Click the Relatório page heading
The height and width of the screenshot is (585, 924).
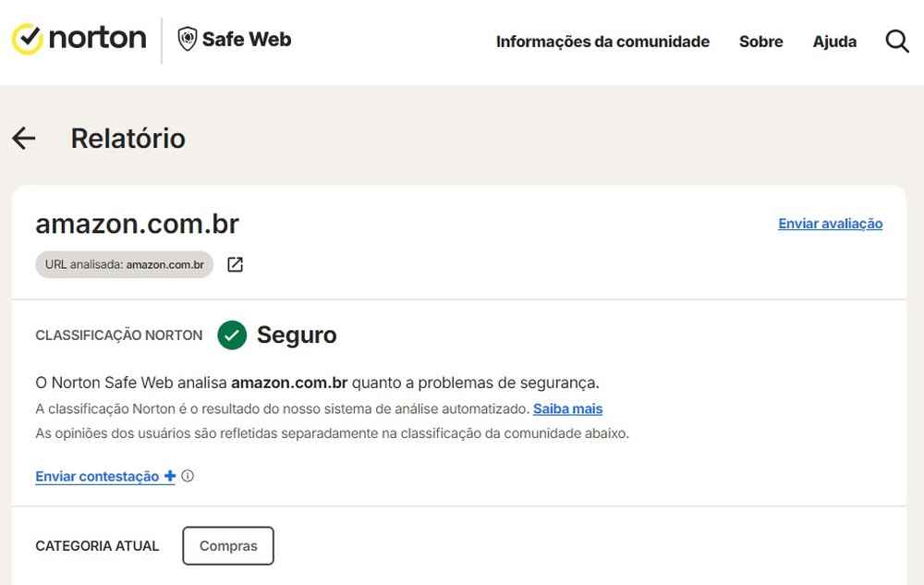(x=128, y=138)
